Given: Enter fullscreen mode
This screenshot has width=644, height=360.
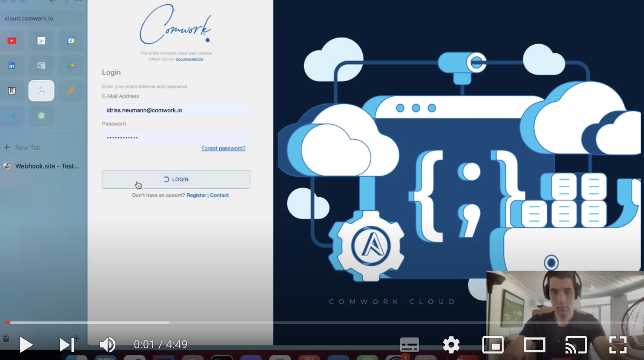Looking at the screenshot, I should pyautogui.click(x=618, y=345).
